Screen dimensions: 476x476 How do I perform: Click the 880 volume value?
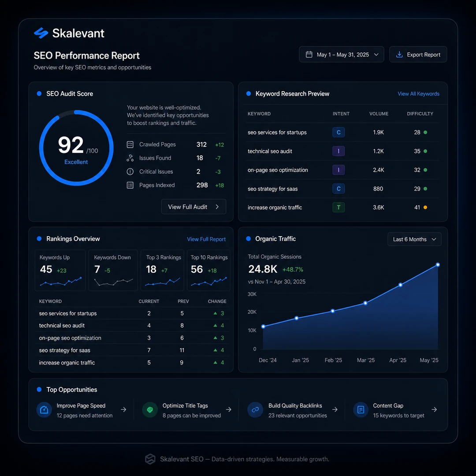(378, 189)
